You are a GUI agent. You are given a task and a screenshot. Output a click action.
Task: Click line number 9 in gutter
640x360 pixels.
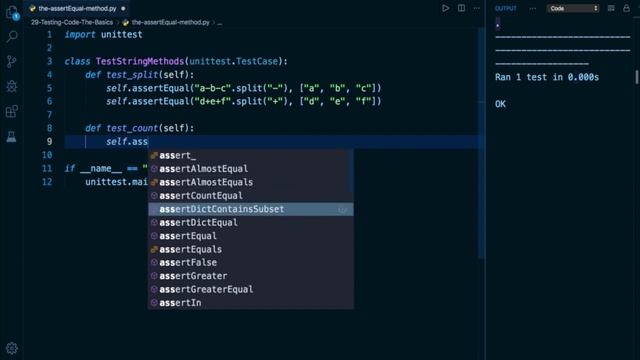(x=49, y=142)
